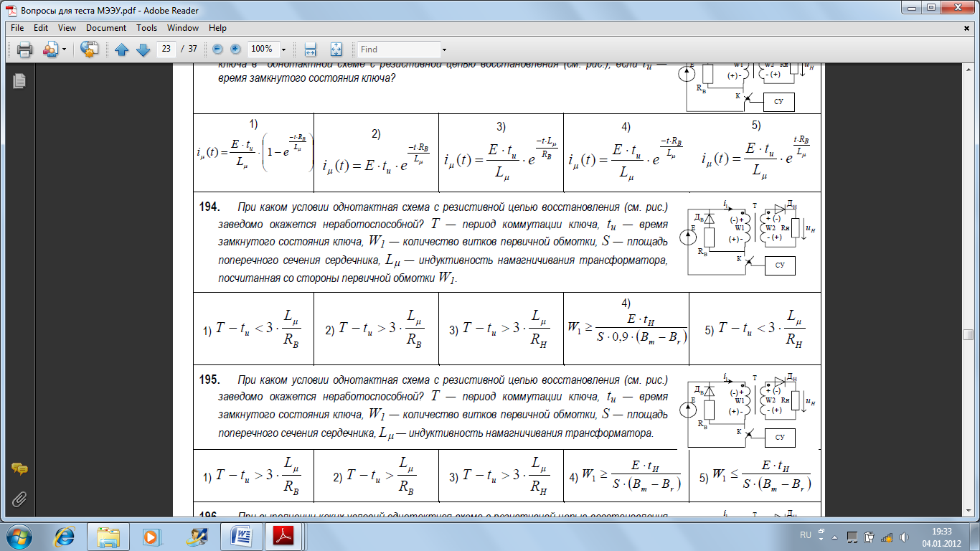Click the Fit one full page icon

point(336,50)
